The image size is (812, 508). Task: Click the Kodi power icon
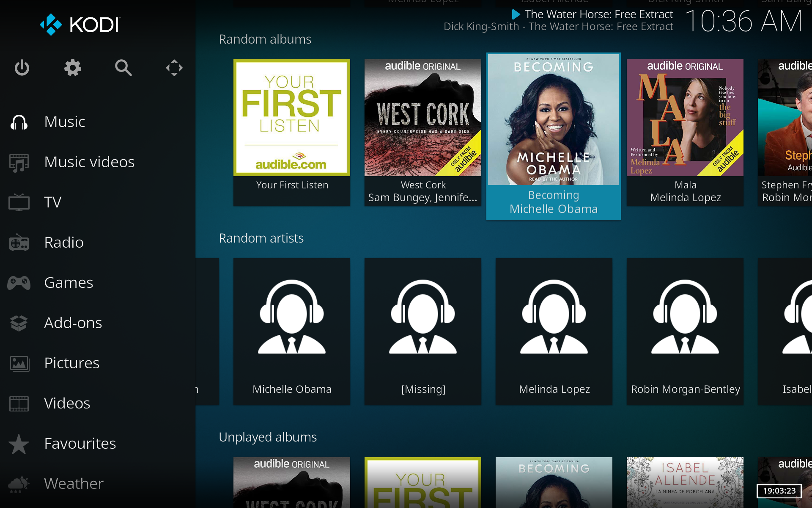[22, 67]
